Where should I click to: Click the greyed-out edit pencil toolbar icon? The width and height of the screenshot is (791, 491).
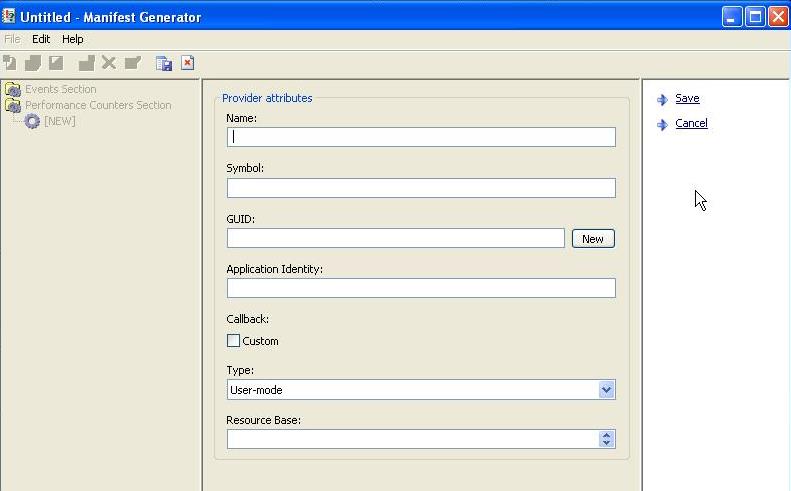(x=133, y=63)
